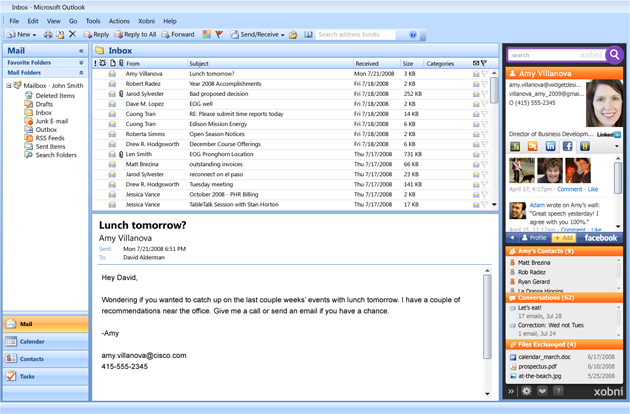Click the Comment link under photos
Screen dimensions: 630x414
569,189
